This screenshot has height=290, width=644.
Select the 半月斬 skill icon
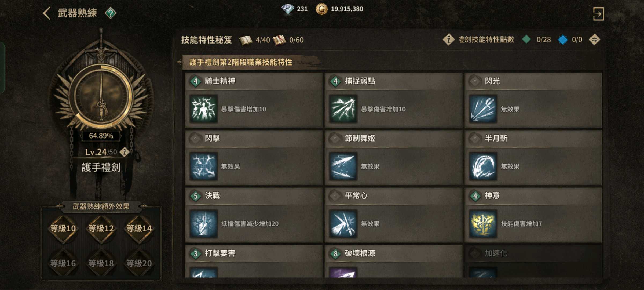tap(483, 166)
